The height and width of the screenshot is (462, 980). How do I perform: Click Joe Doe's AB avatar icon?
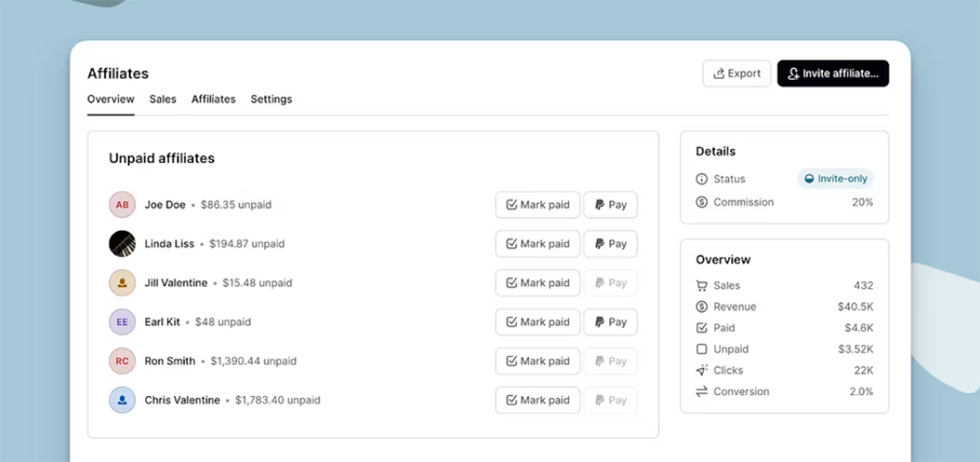tap(122, 205)
